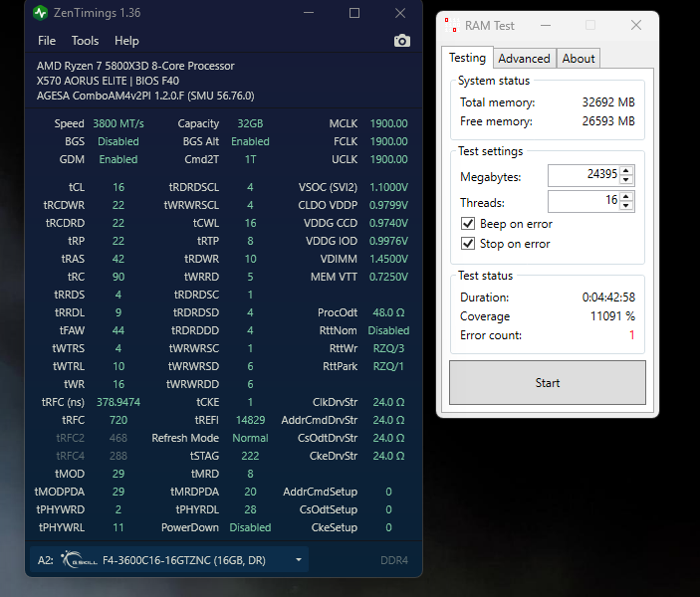The image size is (700, 597).
Task: Click the ZenTimings camera screenshot icon
Action: tap(402, 41)
